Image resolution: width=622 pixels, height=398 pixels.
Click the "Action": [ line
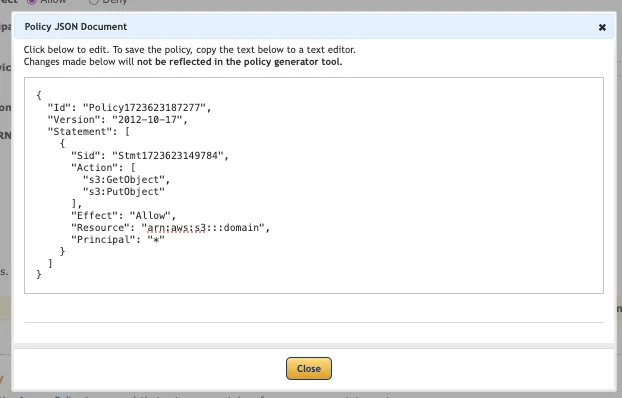coord(103,167)
